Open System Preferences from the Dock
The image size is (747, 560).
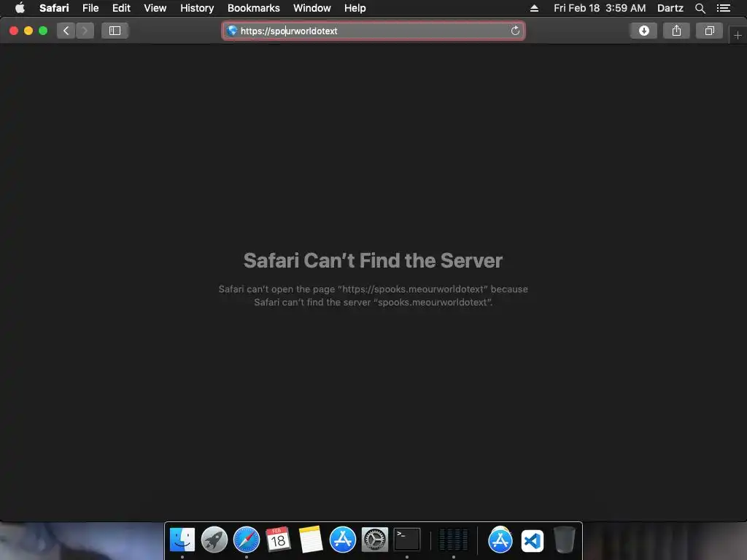tap(374, 540)
